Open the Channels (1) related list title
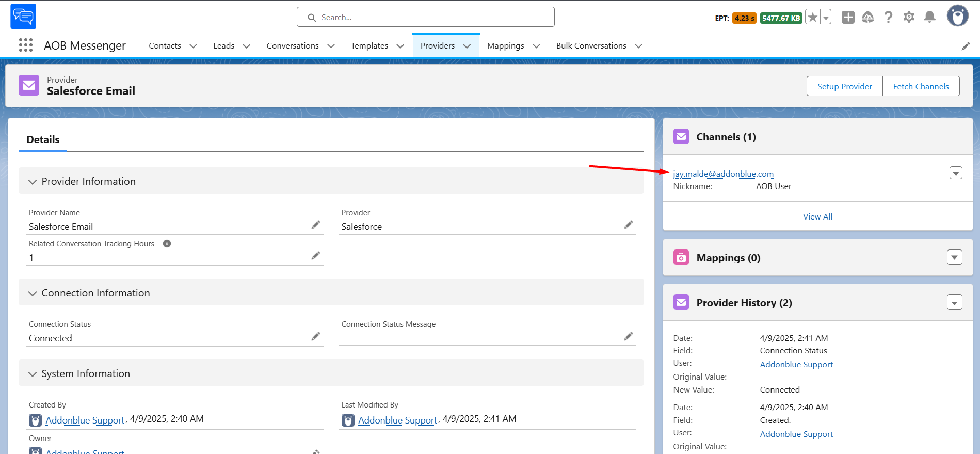This screenshot has height=454, width=980. [x=726, y=137]
